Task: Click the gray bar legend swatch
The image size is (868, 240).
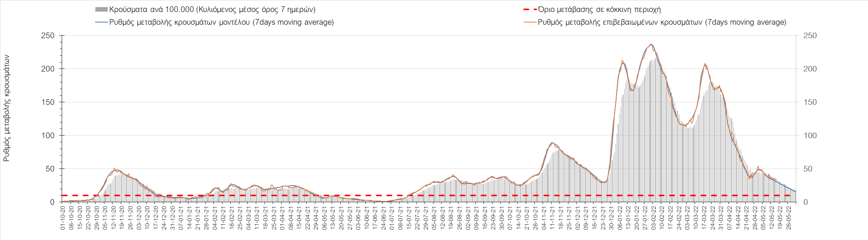Action: pyautogui.click(x=101, y=9)
